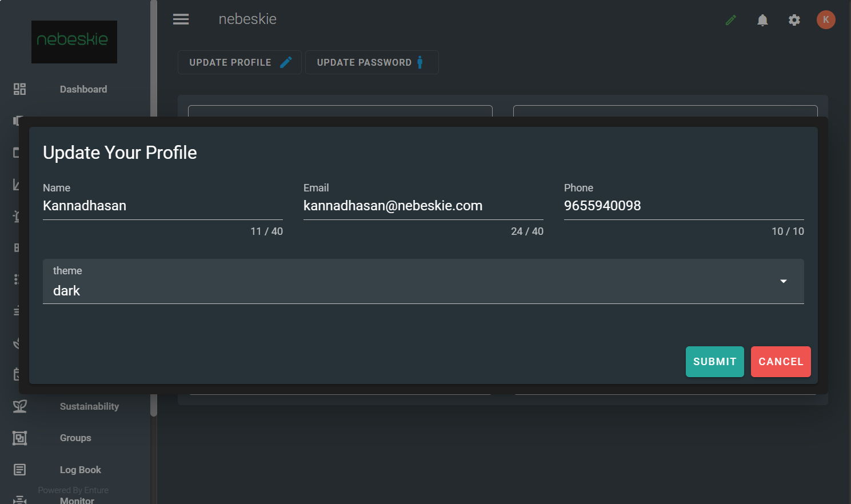The image size is (851, 504).
Task: Click the green pencil edit icon
Action: tap(730, 21)
